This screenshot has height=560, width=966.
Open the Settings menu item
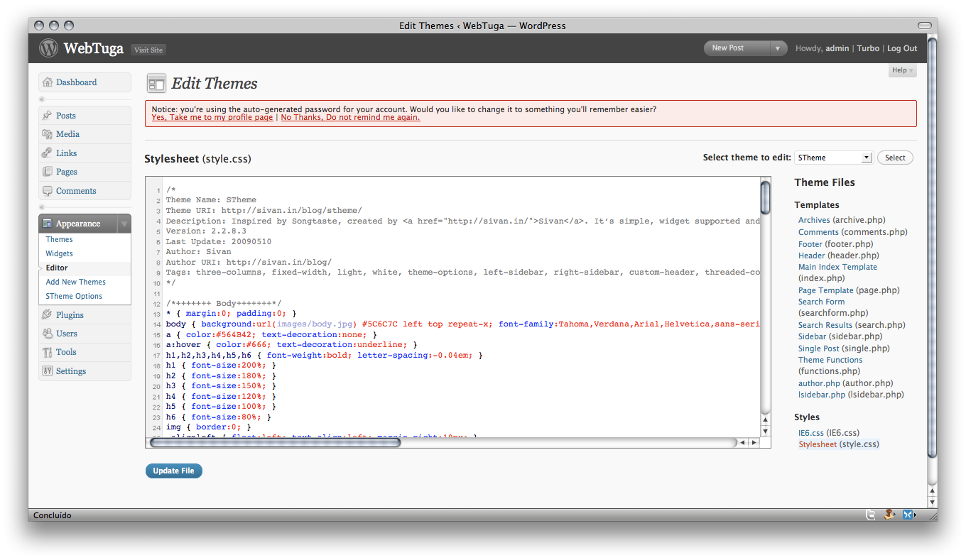click(85, 371)
